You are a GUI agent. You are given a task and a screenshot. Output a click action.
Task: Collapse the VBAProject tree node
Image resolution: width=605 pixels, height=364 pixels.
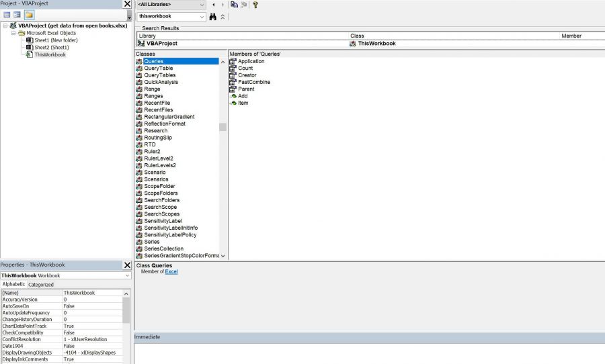(5, 26)
